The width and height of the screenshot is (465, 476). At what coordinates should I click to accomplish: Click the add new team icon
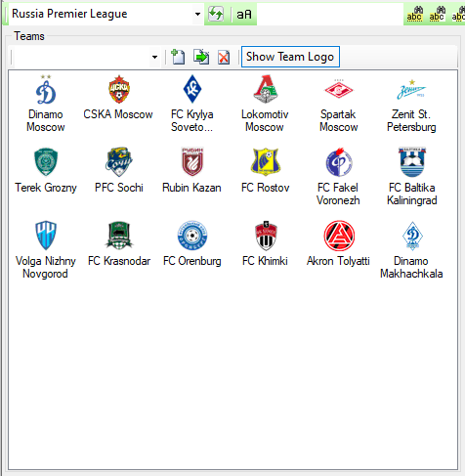coord(178,57)
